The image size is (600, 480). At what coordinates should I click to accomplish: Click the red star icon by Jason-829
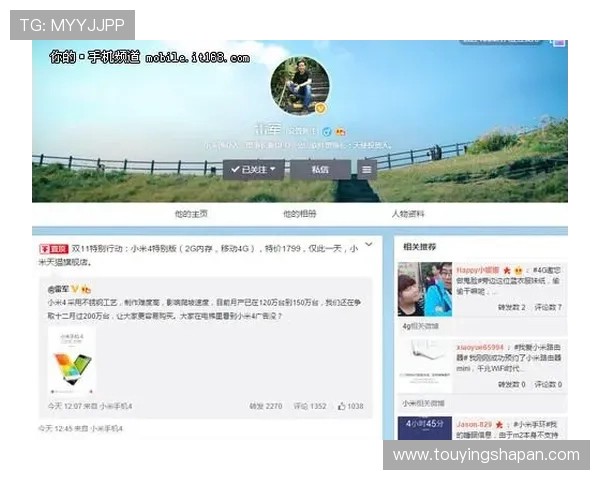click(499, 425)
